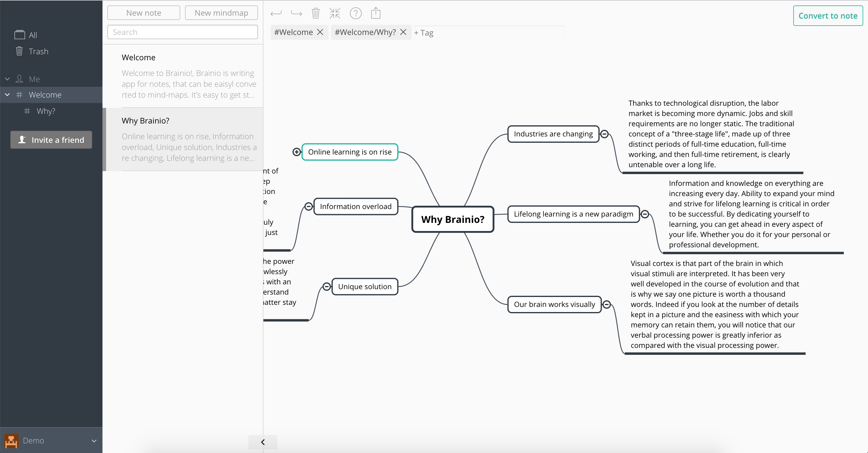868x453 pixels.
Task: Expand the Online learning is on rise node
Action: pos(297,152)
